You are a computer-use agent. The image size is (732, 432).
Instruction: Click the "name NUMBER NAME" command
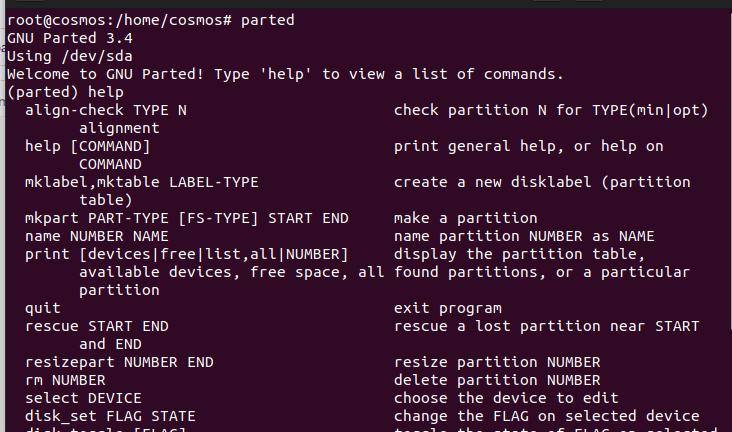pos(96,236)
